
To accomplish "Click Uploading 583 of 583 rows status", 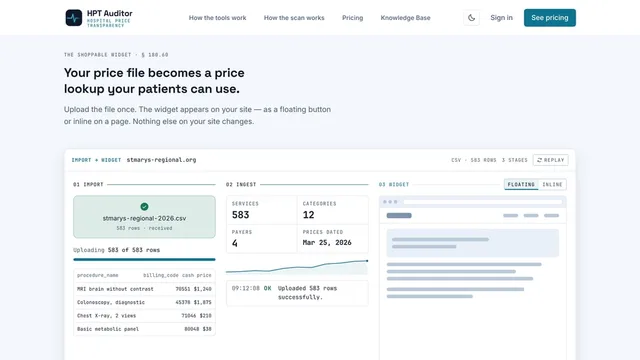I will [x=117, y=250].
